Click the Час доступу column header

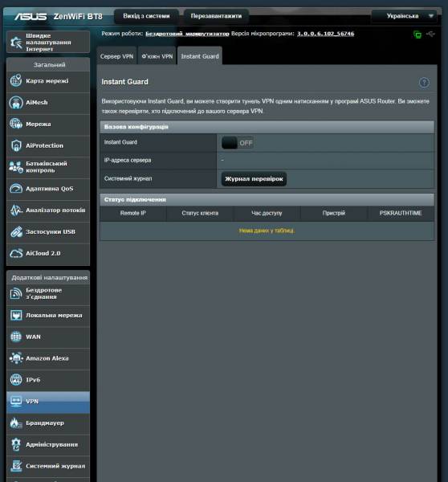tap(267, 213)
